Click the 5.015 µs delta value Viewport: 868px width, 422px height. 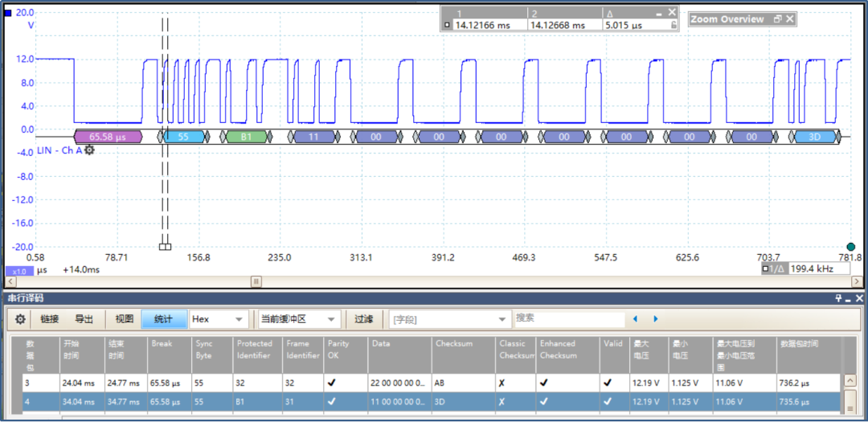coord(624,25)
